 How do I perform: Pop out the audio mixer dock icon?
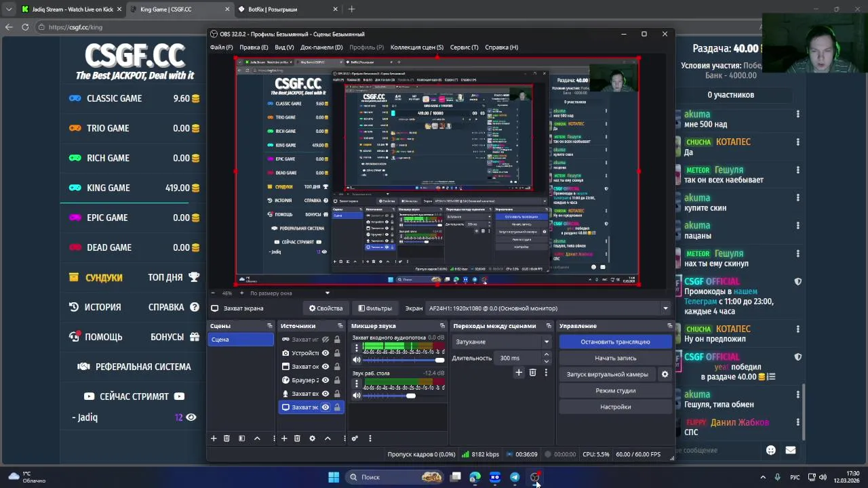tap(442, 326)
